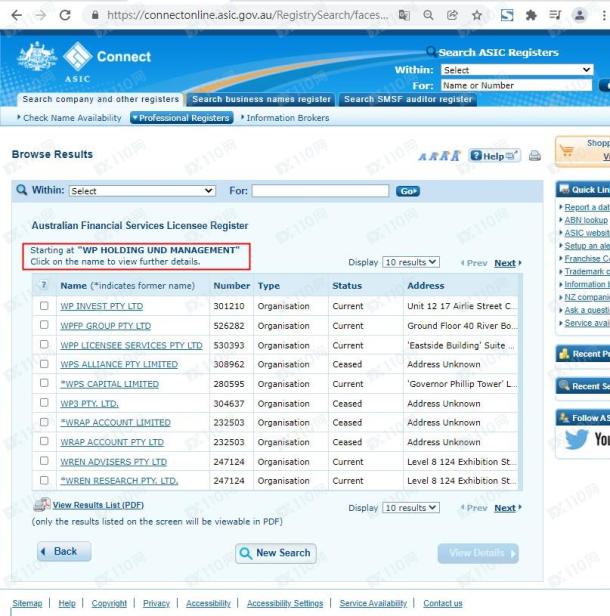Select Check Name Availability menu item

click(x=70, y=118)
